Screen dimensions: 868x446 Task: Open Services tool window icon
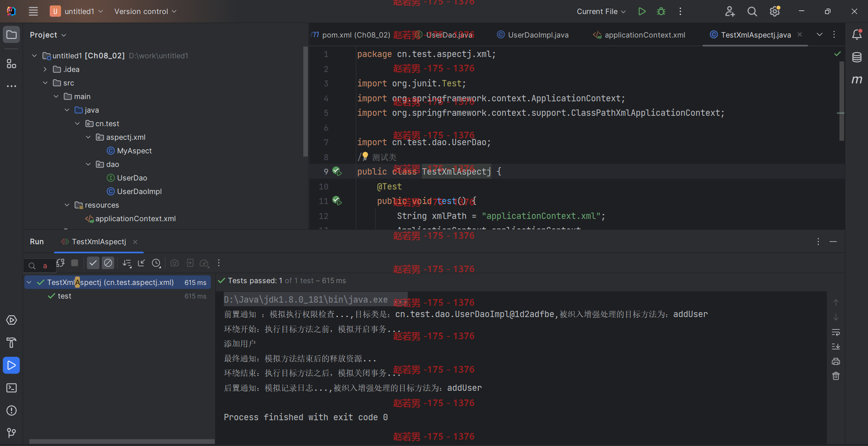pyautogui.click(x=11, y=320)
